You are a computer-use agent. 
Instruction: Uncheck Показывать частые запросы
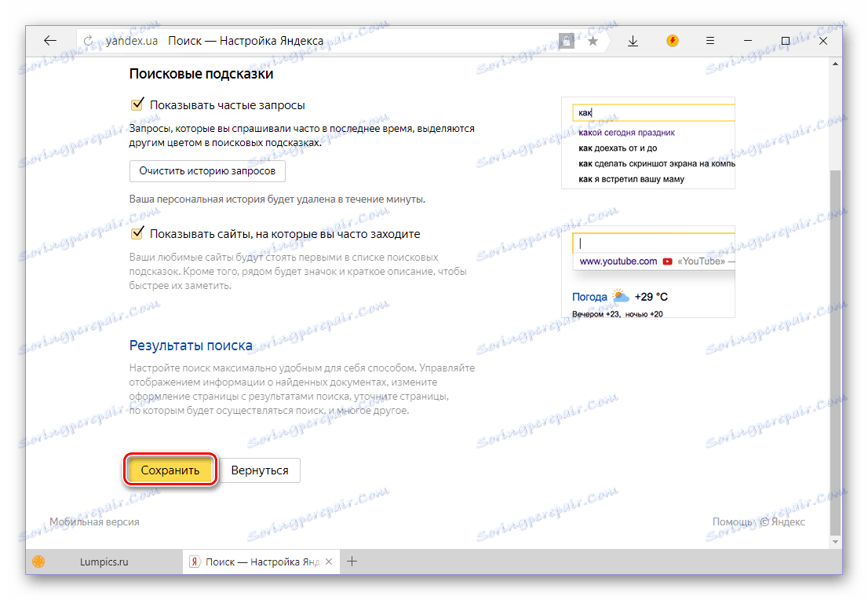tap(137, 104)
